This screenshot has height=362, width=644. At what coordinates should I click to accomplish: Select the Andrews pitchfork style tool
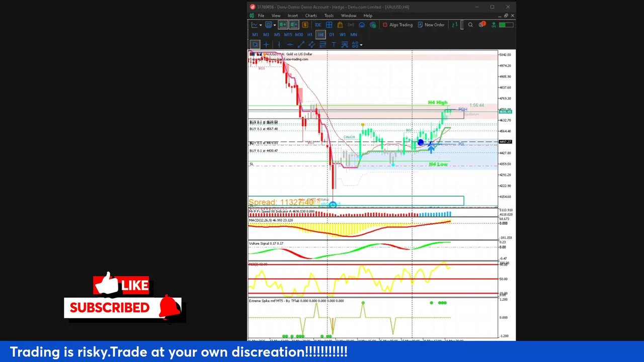(x=345, y=45)
